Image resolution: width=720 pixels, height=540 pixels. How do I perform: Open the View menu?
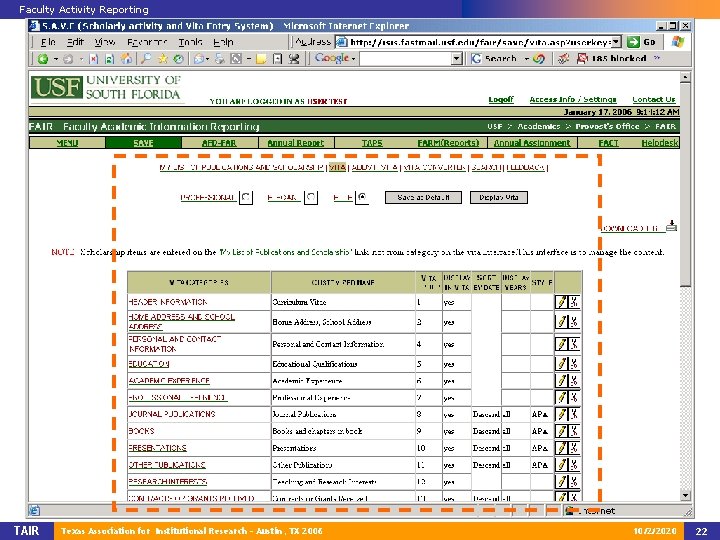click(x=104, y=42)
